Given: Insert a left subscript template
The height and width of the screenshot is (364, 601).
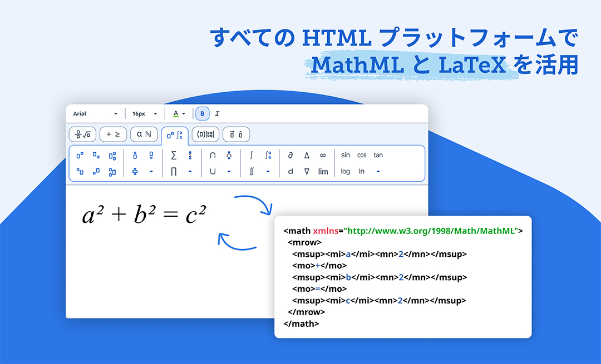Looking at the screenshot, I should click(96, 172).
